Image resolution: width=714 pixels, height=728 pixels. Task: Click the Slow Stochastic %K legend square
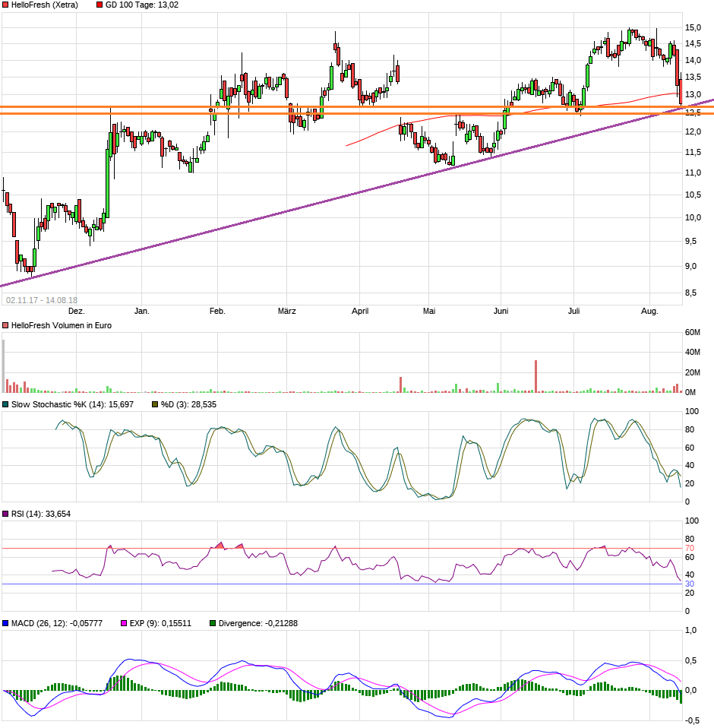pos(5,404)
